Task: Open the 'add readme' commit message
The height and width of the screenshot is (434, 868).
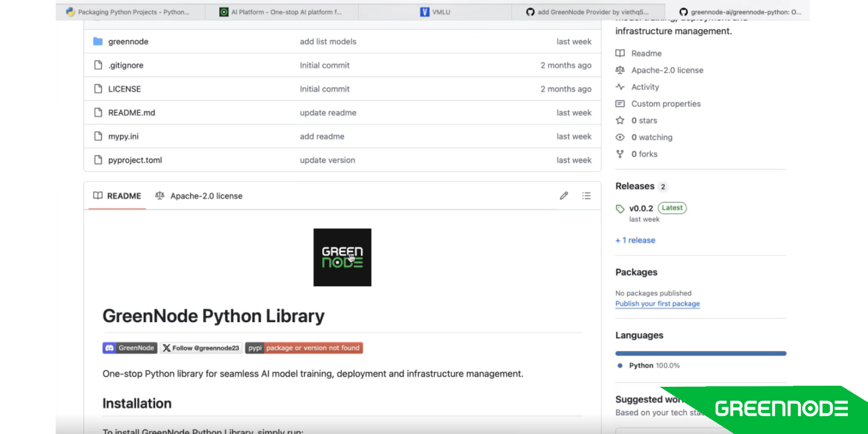Action: (x=322, y=137)
